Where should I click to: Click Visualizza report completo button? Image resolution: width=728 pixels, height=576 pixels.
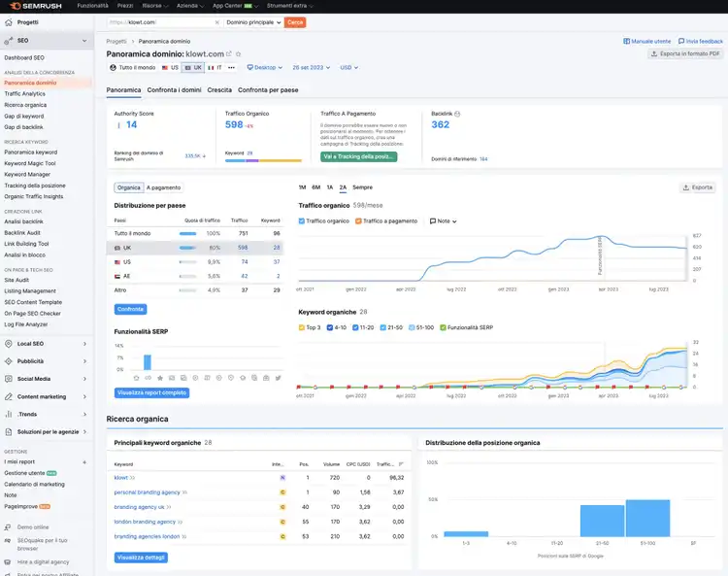point(151,393)
